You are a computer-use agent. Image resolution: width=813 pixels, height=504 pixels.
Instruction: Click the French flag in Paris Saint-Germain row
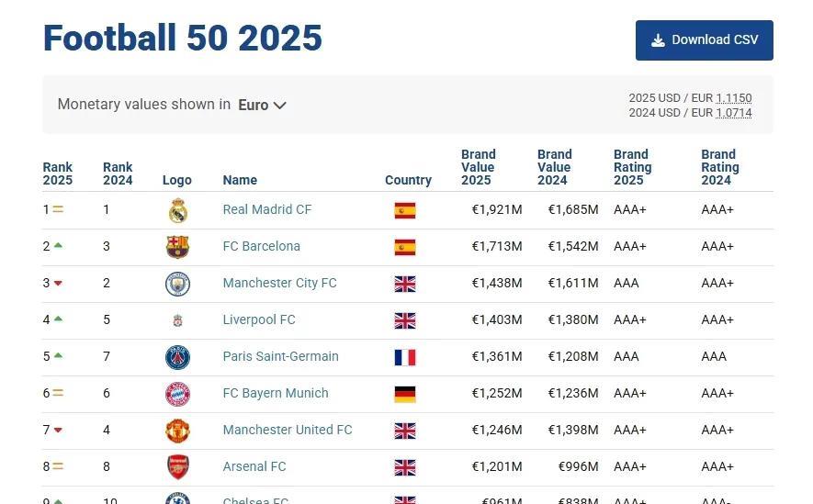coord(404,357)
